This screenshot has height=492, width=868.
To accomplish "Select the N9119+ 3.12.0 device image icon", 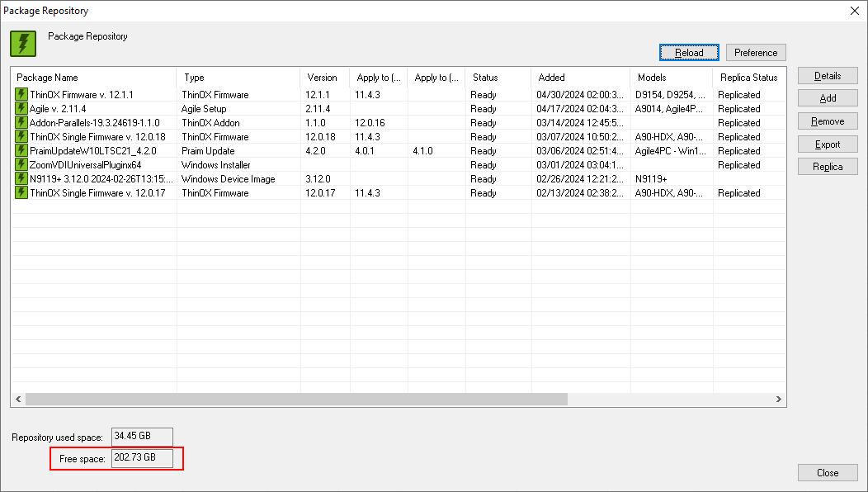I will click(21, 179).
